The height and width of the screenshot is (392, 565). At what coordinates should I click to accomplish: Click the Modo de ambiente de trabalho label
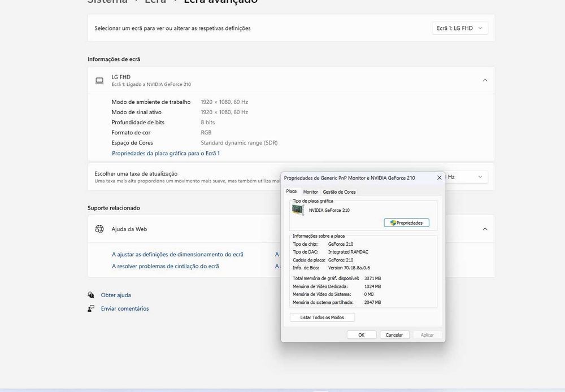point(151,102)
